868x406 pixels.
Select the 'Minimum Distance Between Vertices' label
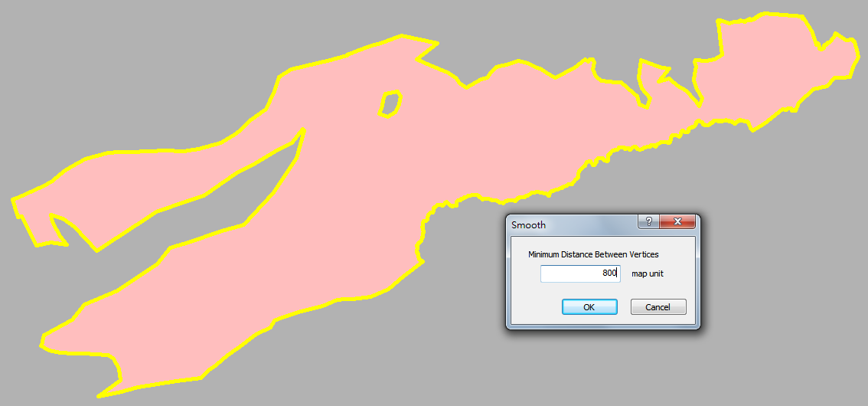pos(593,255)
